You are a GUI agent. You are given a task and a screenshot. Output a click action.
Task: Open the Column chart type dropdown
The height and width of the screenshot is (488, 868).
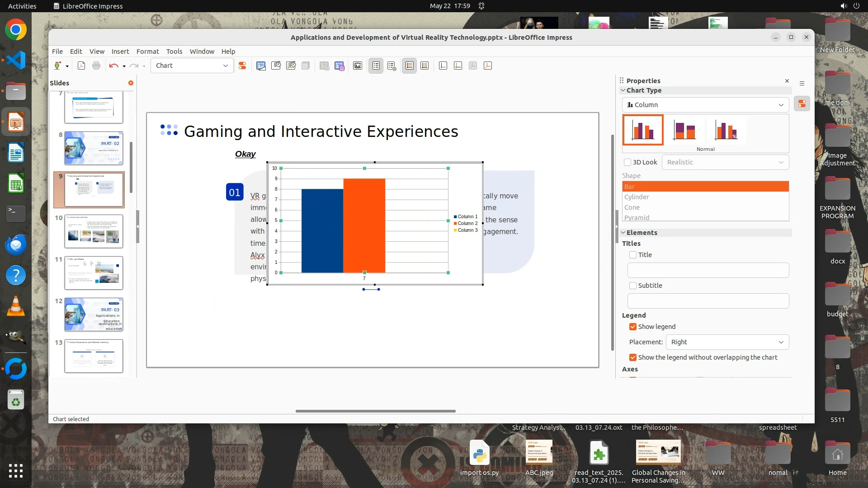[705, 105]
